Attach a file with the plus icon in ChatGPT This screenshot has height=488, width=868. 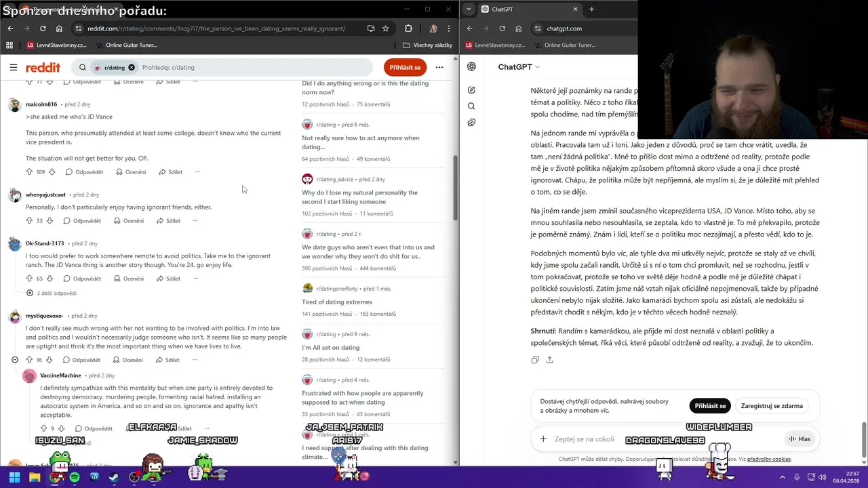[x=542, y=439]
